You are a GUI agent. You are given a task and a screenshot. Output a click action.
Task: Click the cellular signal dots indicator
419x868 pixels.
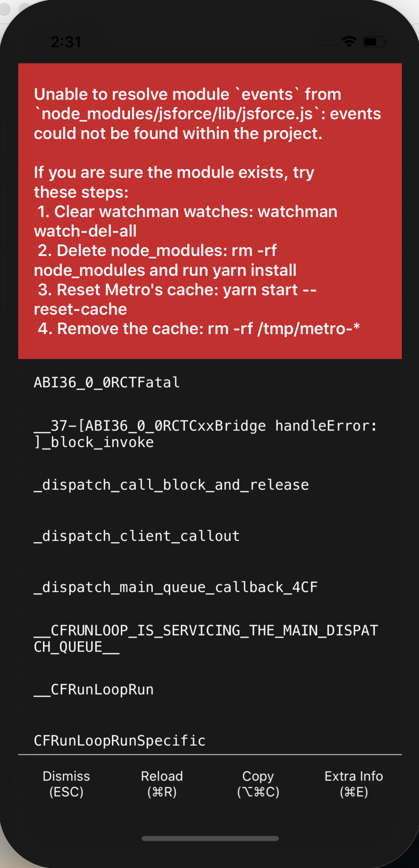tap(328, 45)
